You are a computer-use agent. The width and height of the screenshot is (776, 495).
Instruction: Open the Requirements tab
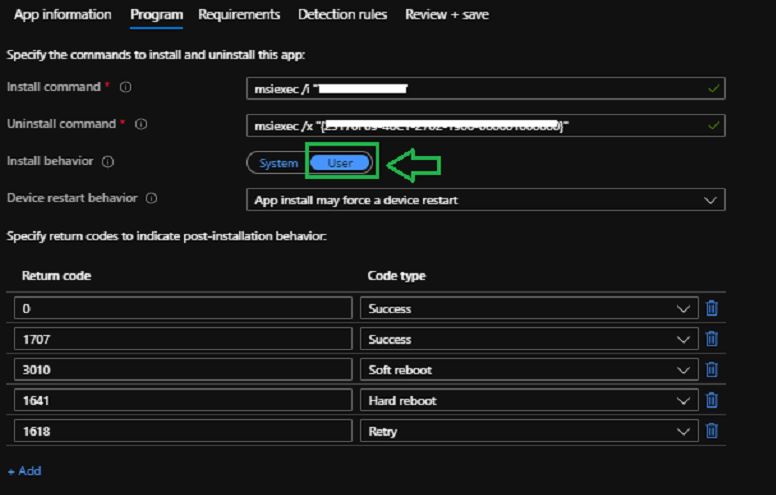point(239,15)
